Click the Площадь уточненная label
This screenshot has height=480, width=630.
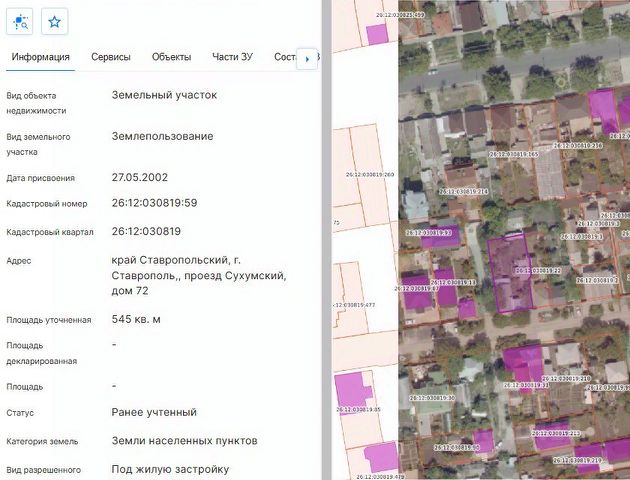click(x=49, y=320)
